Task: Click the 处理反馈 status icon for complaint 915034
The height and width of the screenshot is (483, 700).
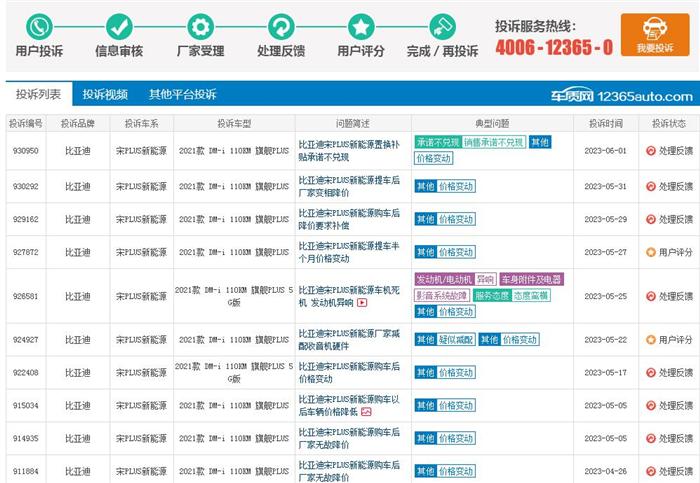Action: 651,406
